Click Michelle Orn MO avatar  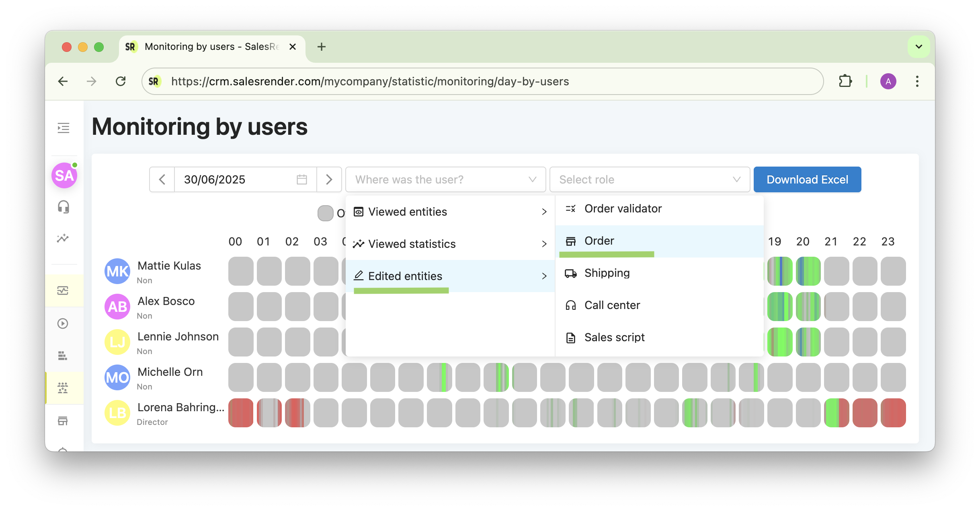click(x=117, y=377)
